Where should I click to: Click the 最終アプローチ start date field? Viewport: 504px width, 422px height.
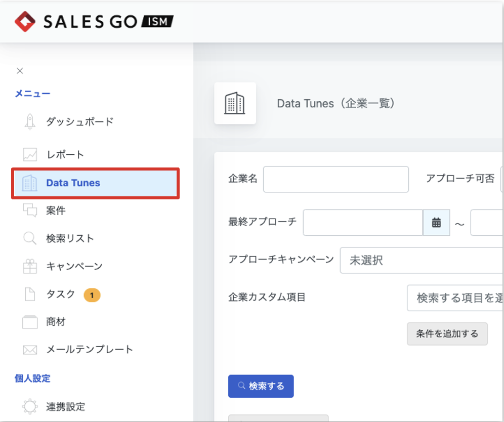[x=363, y=223]
